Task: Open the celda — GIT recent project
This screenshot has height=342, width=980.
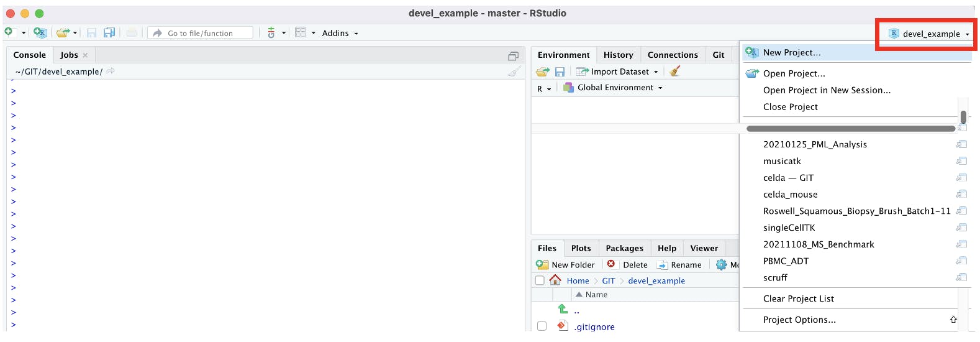Action: pyautogui.click(x=788, y=178)
